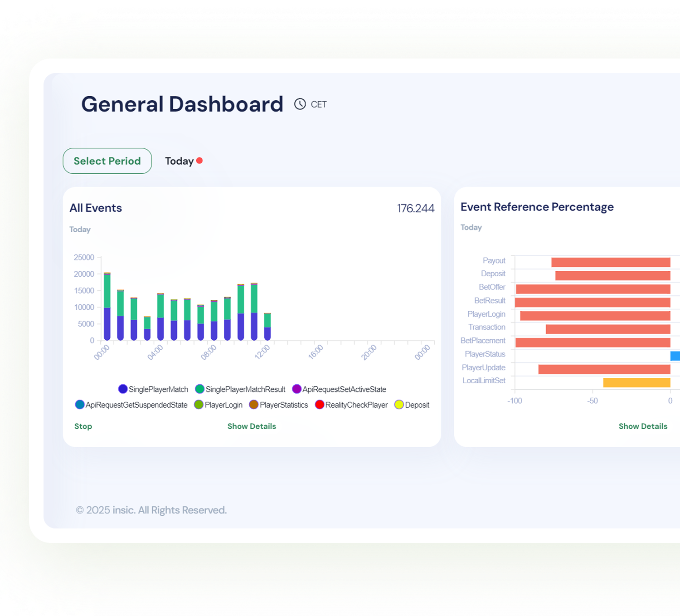Click the clock icon beside CET
The width and height of the screenshot is (680, 616).
300,104
